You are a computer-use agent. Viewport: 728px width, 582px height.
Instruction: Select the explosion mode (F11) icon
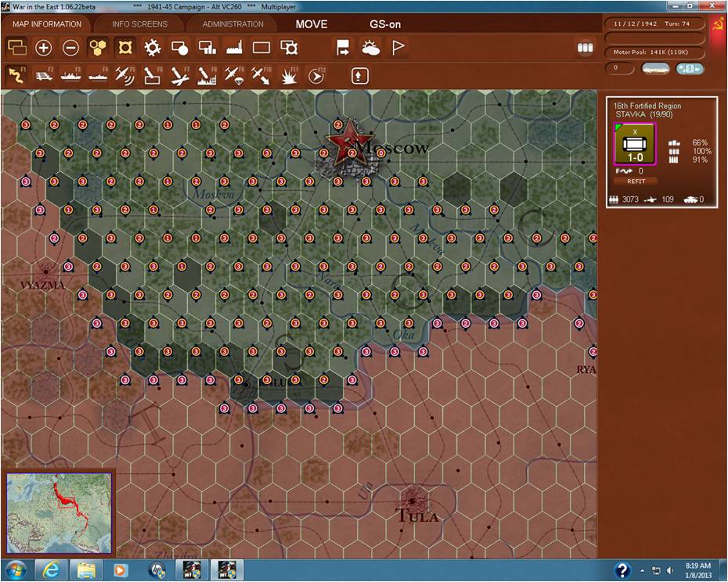point(289,75)
